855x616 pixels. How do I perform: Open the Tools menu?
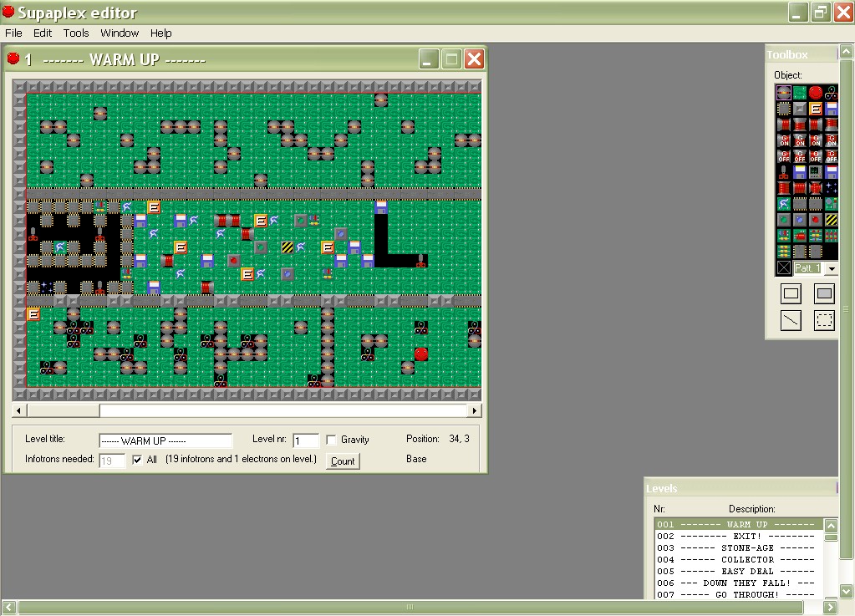(76, 33)
